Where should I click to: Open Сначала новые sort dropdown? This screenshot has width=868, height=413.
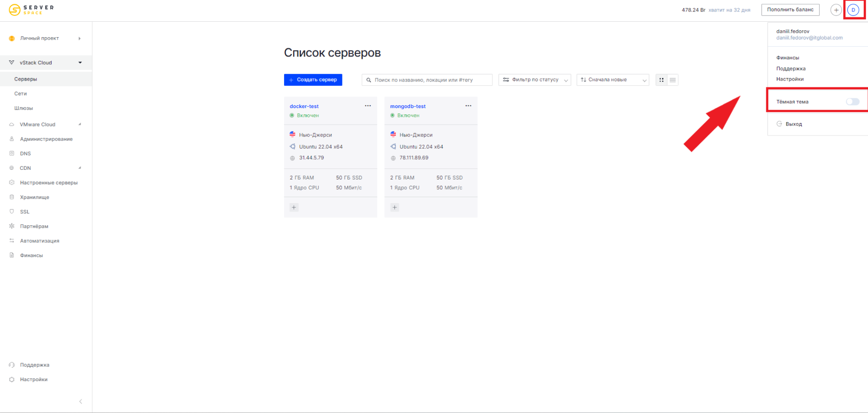pos(613,80)
